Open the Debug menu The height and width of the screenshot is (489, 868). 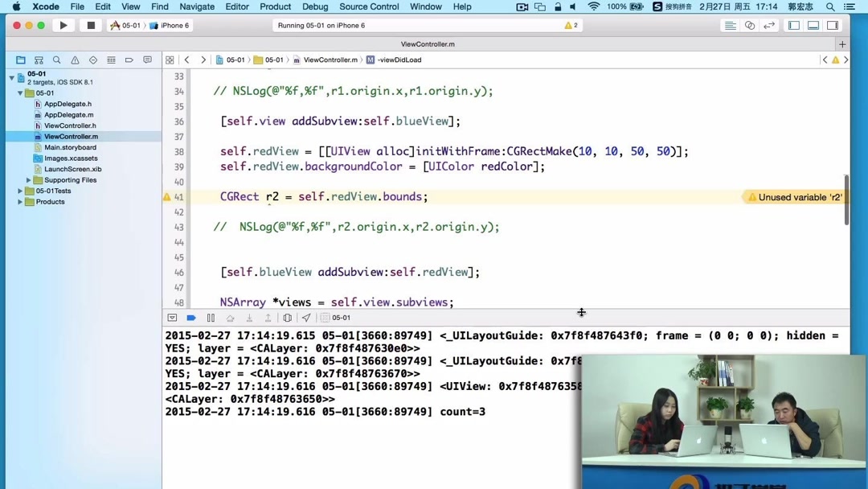[x=315, y=6]
